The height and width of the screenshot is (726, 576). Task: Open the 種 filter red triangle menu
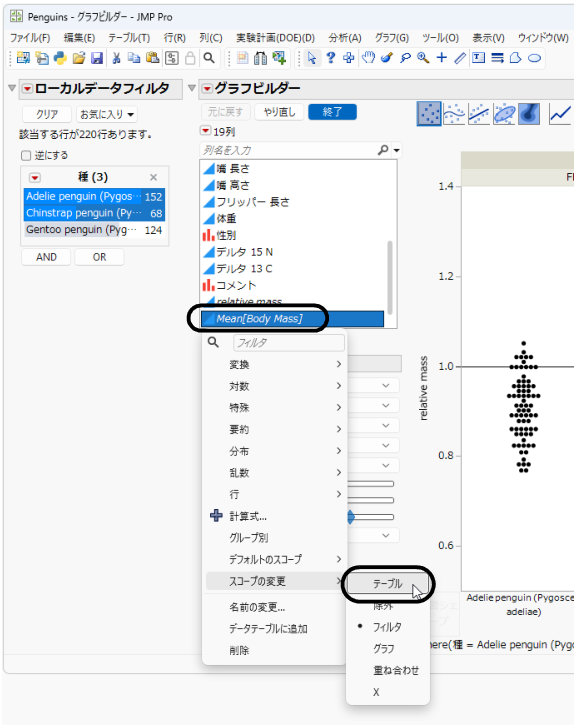pyautogui.click(x=35, y=178)
